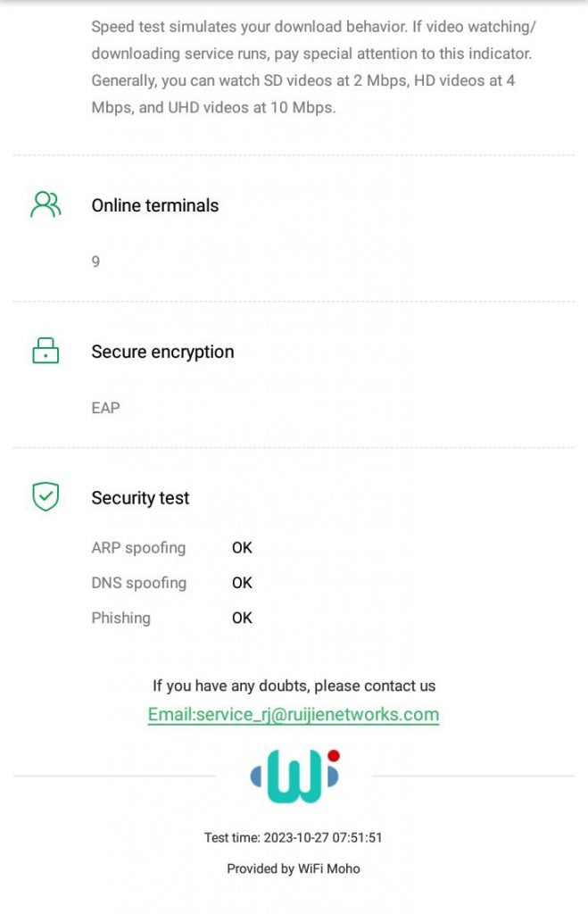Click the EAP encryption value
This screenshot has width=588, height=914.
click(x=105, y=408)
